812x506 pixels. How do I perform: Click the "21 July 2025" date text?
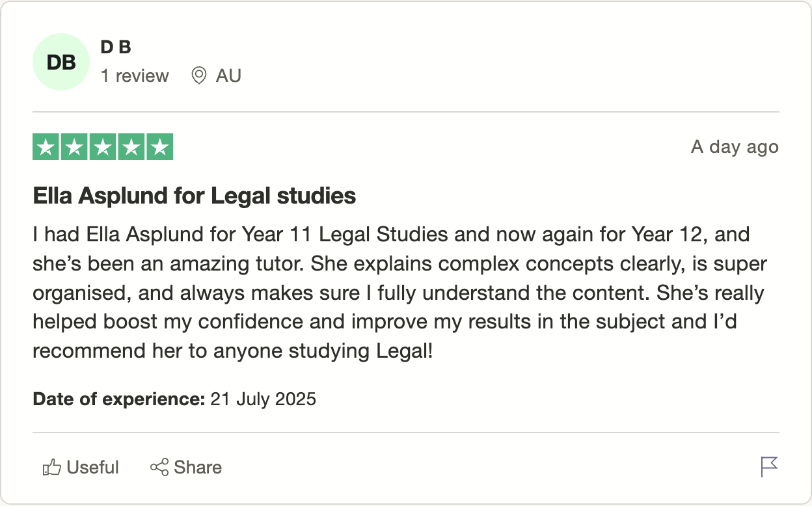point(263,398)
